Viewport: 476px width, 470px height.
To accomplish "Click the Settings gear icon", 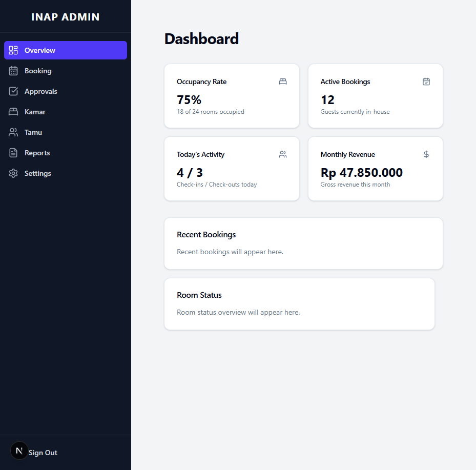I will [13, 173].
